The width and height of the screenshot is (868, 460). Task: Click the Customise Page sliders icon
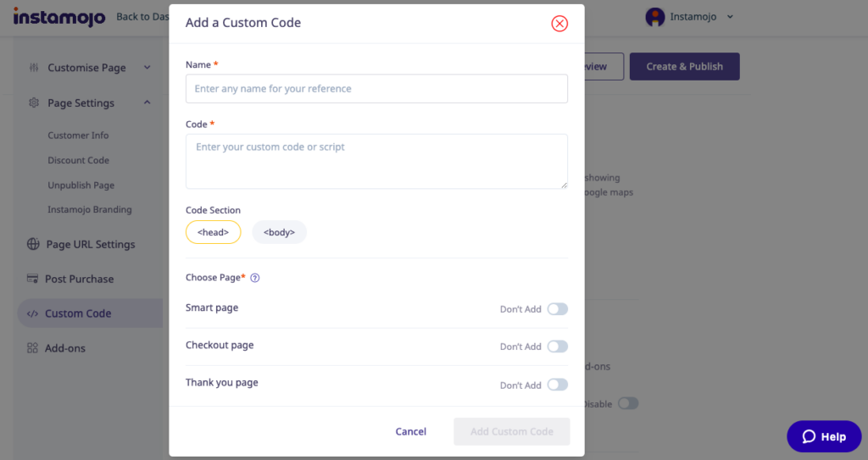[x=33, y=68]
